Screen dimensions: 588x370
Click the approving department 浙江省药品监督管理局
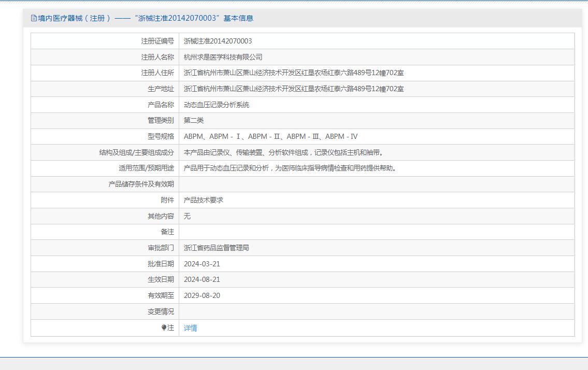point(216,248)
